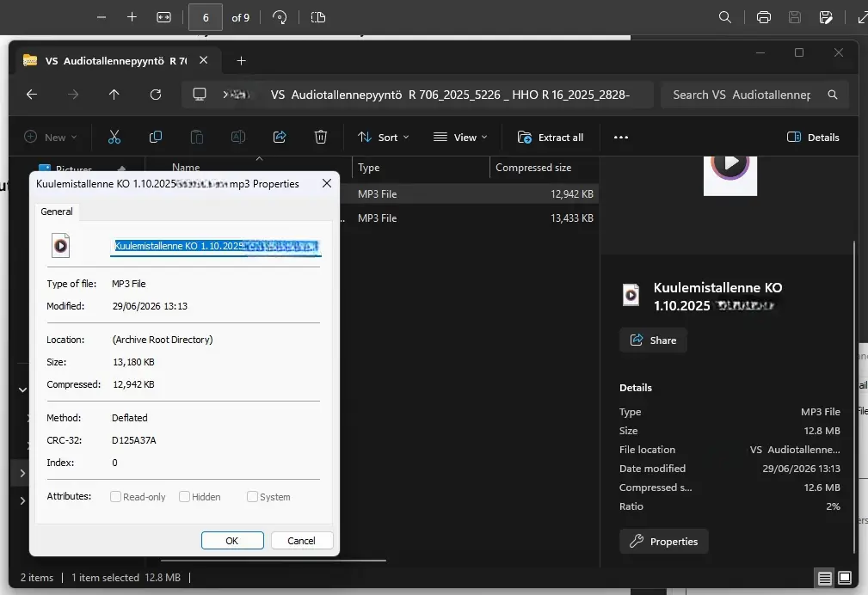Click the file name field in Properties dialog

tap(216, 246)
